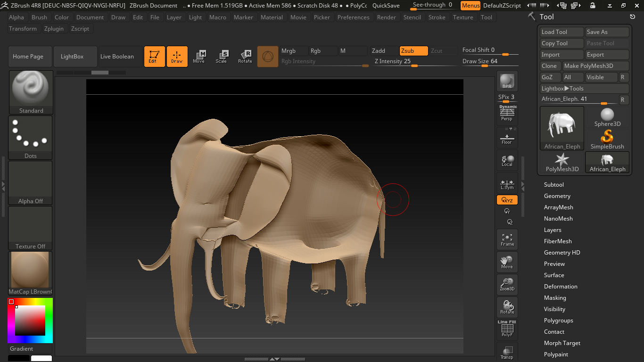Expand the Polypaint section
This screenshot has width=644, height=362.
point(556,354)
